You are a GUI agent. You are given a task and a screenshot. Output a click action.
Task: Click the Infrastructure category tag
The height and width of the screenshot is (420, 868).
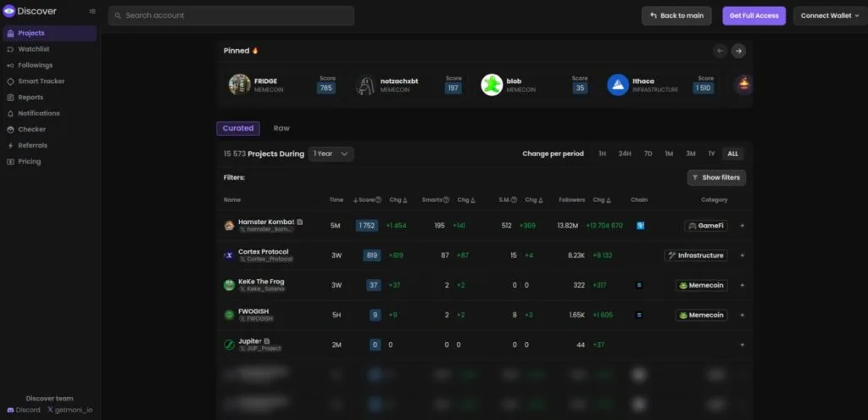pos(696,255)
